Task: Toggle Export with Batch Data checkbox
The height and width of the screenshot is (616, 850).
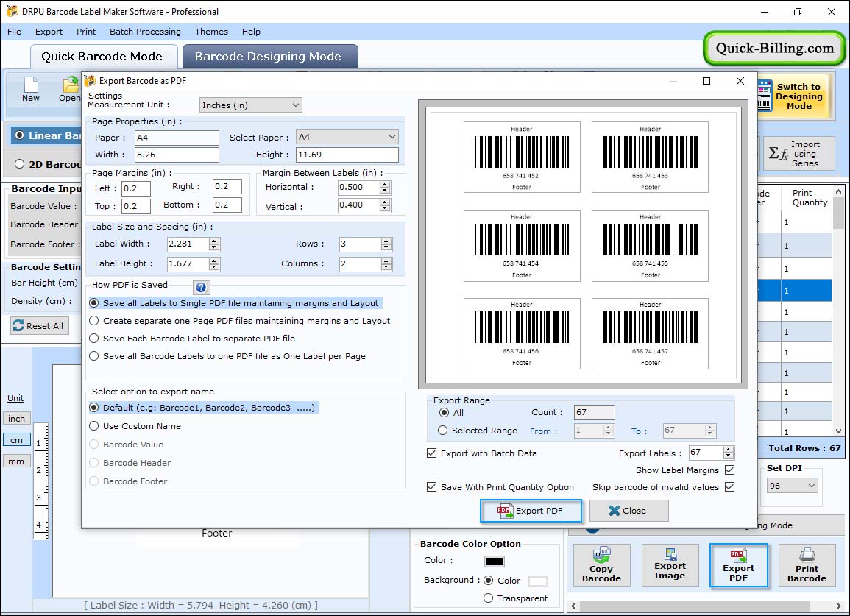Action: pyautogui.click(x=431, y=453)
